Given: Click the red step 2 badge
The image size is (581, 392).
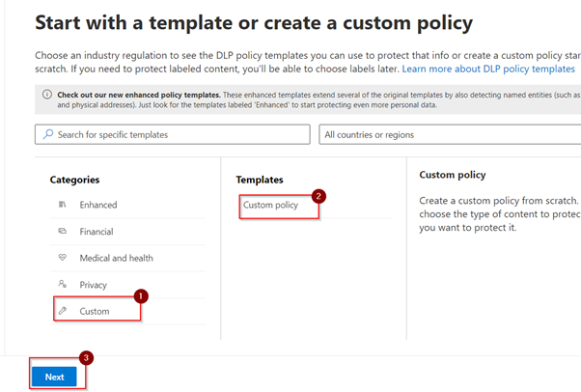Looking at the screenshot, I should (319, 196).
